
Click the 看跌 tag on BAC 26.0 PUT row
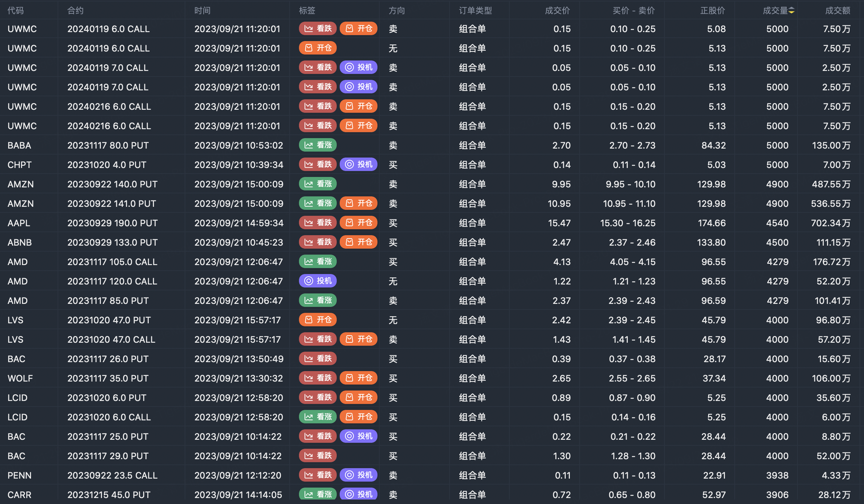point(318,359)
